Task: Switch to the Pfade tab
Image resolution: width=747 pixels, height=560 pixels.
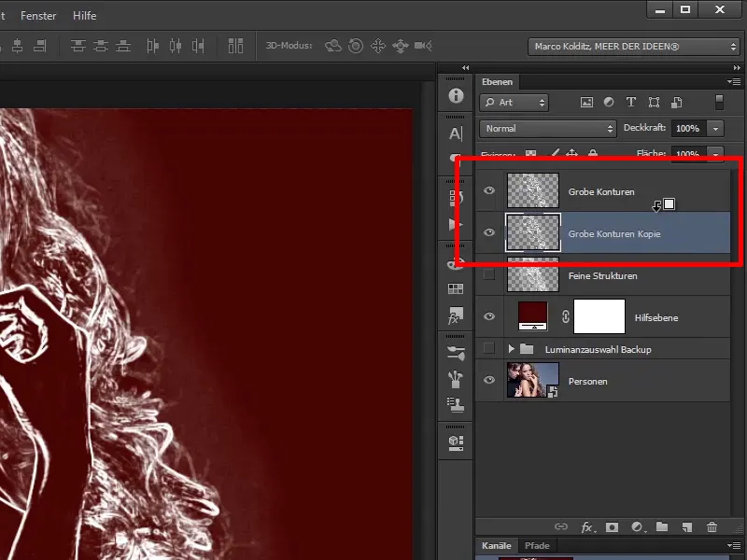Action: click(537, 546)
